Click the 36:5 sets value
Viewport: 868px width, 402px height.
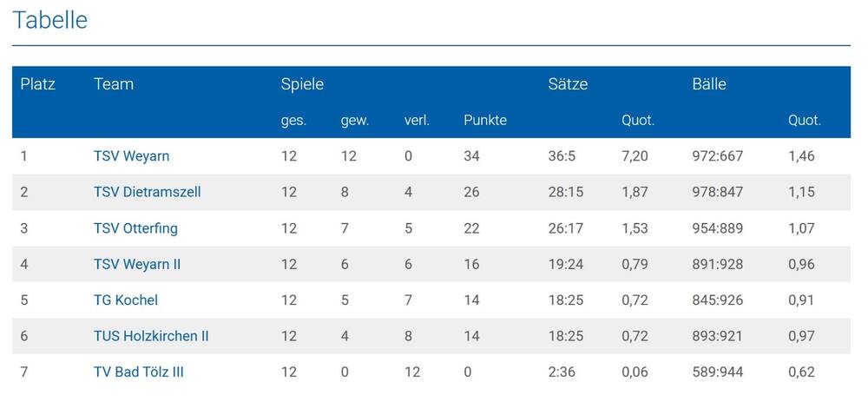click(x=562, y=156)
